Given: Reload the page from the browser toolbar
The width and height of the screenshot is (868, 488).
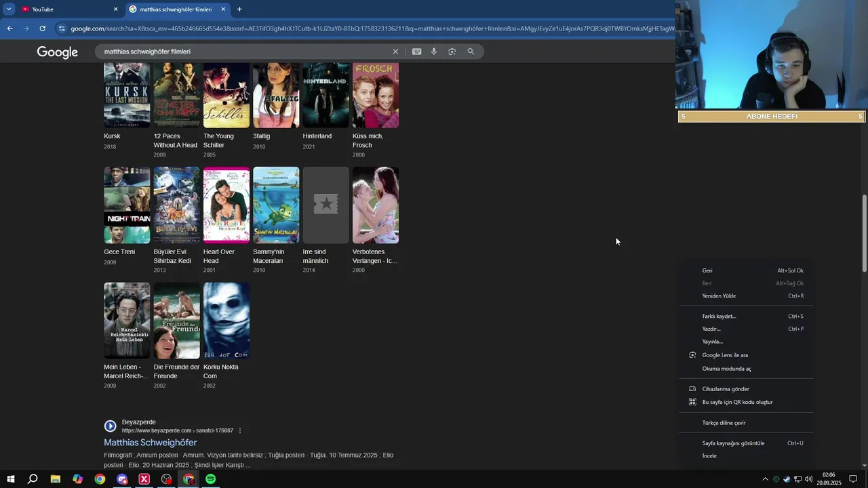Looking at the screenshot, I should coord(42,28).
